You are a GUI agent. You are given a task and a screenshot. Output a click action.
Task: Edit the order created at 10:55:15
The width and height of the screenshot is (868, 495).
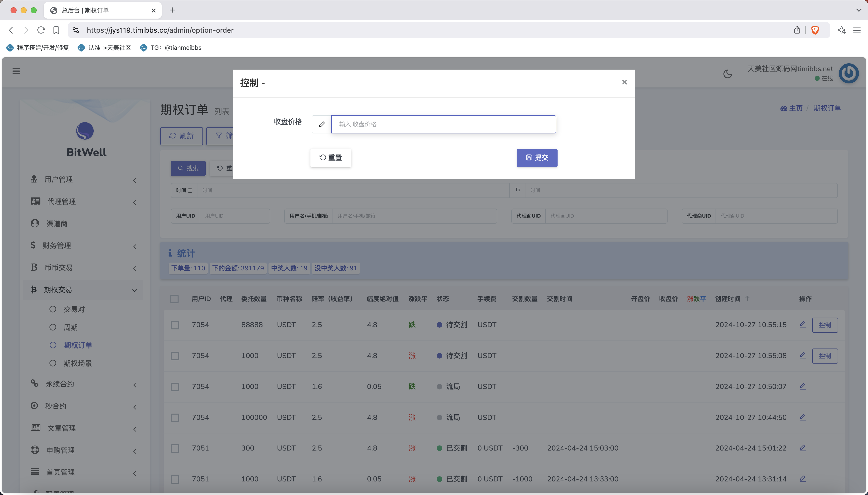[x=803, y=324]
